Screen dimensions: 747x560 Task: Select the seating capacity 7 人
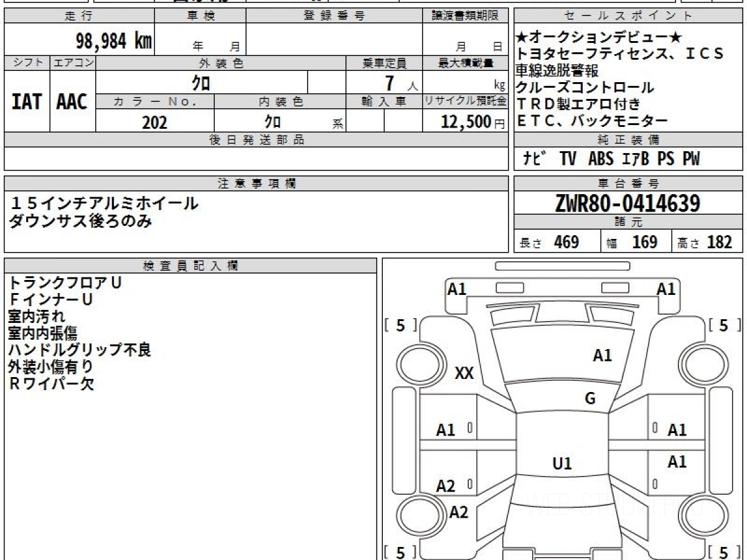coord(401,83)
